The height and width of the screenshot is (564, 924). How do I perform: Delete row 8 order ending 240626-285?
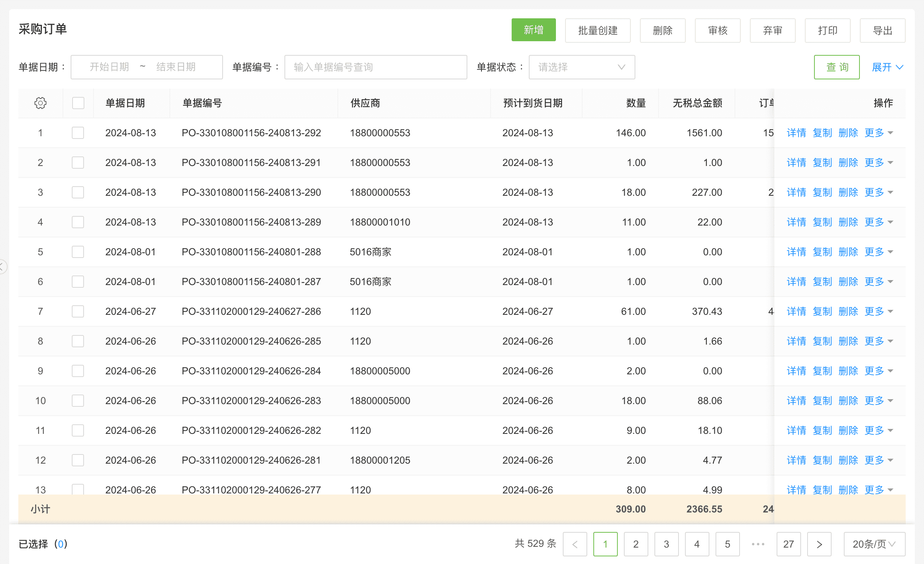(x=848, y=341)
